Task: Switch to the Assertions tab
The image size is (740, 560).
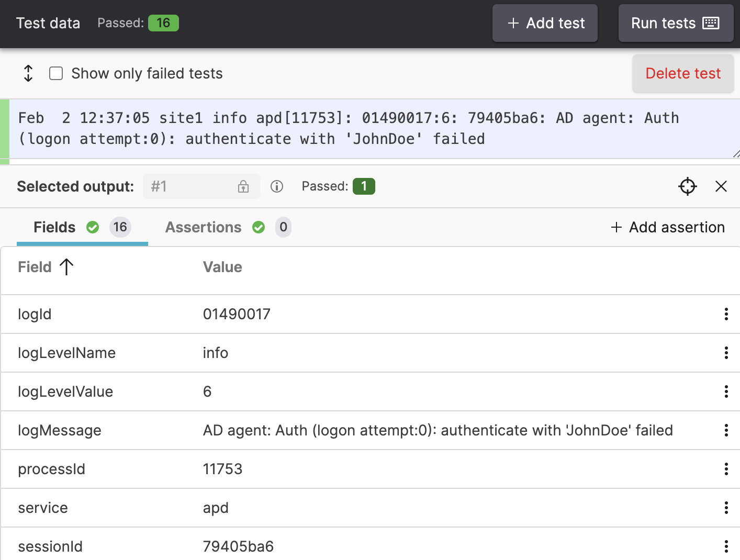Action: point(228,227)
